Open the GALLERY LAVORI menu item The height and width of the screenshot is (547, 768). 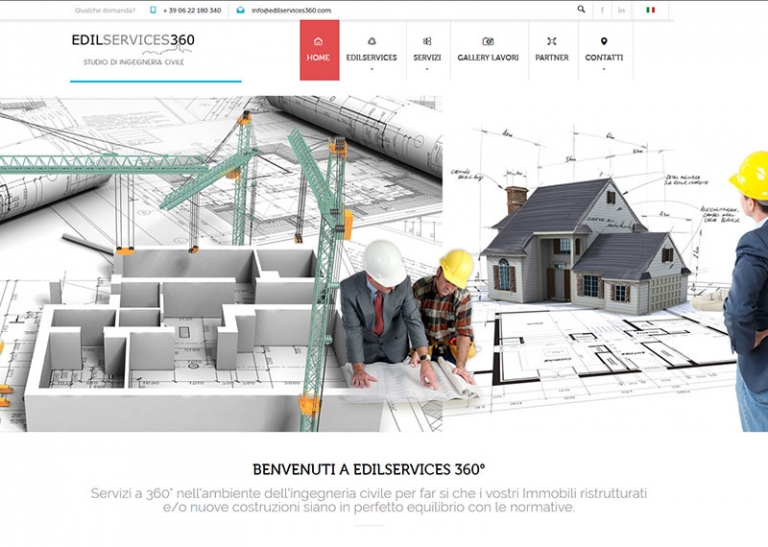(x=488, y=57)
